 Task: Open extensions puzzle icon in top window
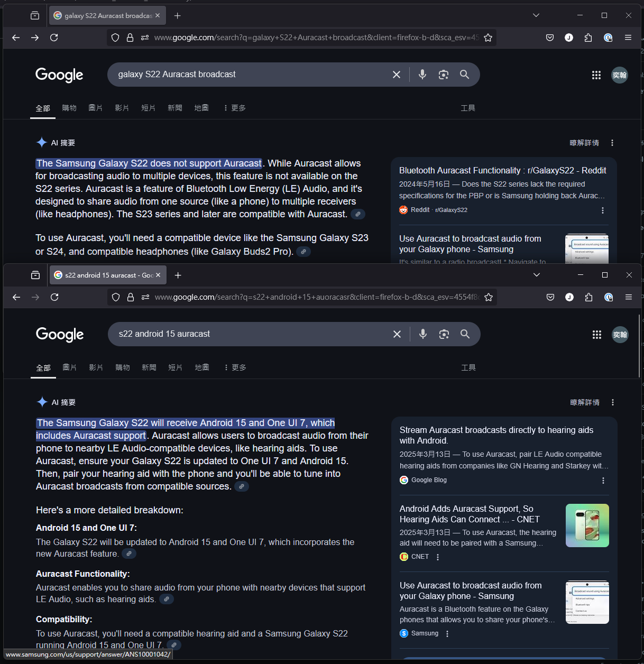[x=588, y=38]
